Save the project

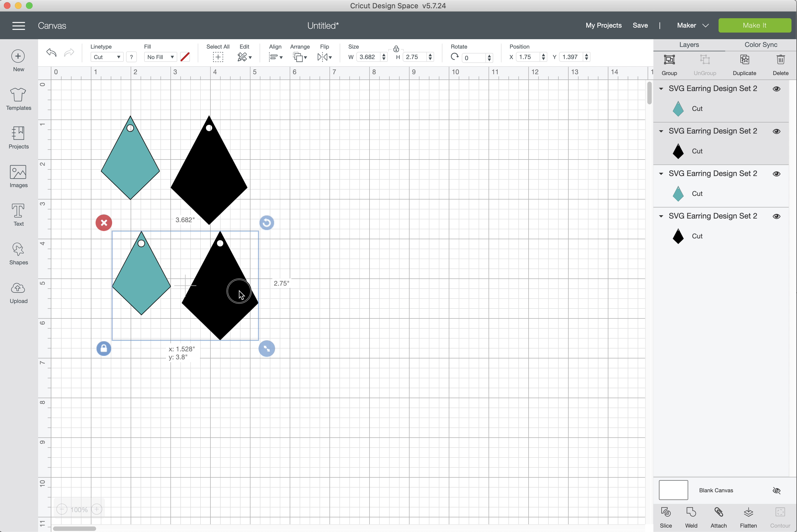pos(640,25)
